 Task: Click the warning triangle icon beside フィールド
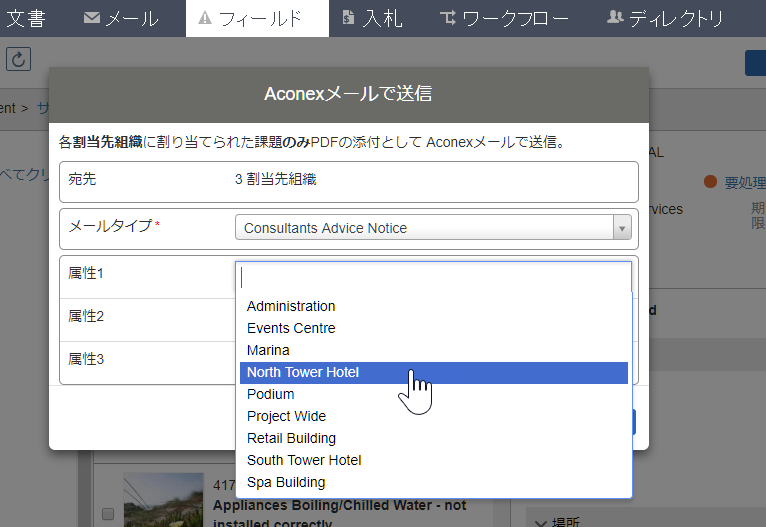205,18
